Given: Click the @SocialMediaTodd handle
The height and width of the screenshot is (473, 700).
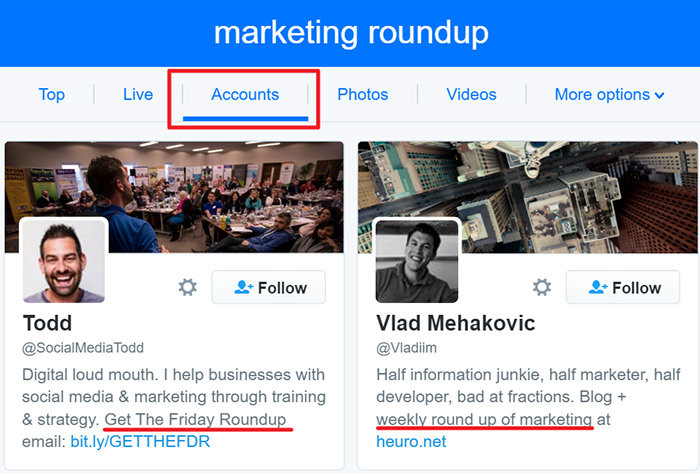Looking at the screenshot, I should pyautogui.click(x=83, y=348).
